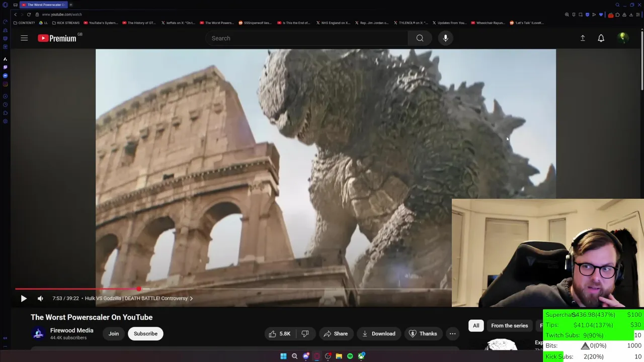Open more actions three-dot menu
The height and width of the screenshot is (362, 644).
452,334
